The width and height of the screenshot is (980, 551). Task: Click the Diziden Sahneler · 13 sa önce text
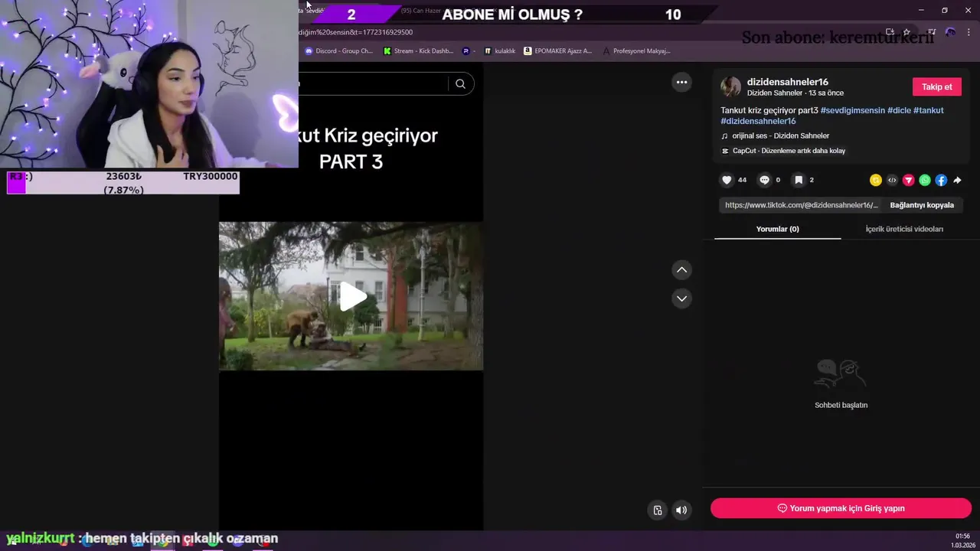(x=795, y=93)
